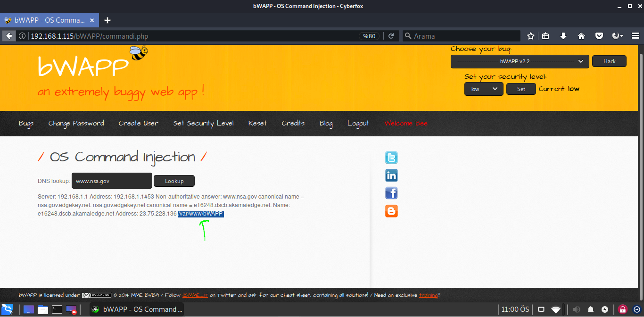Click the Hack button

click(609, 61)
